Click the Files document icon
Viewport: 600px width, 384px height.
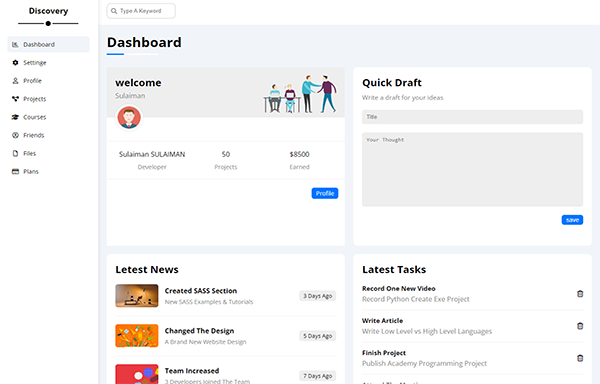click(x=15, y=153)
